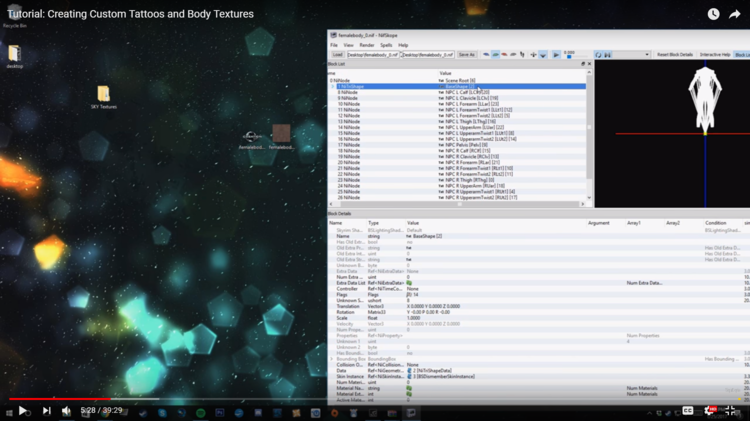Image resolution: width=750 pixels, height=421 pixels.
Task: Click the Skin Instance row link icon
Action: [409, 377]
